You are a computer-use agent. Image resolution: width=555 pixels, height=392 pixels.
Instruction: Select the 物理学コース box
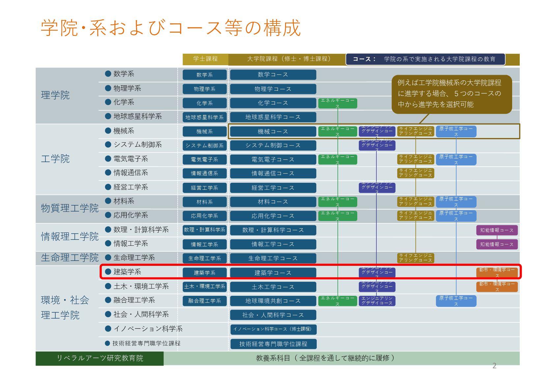click(273, 89)
